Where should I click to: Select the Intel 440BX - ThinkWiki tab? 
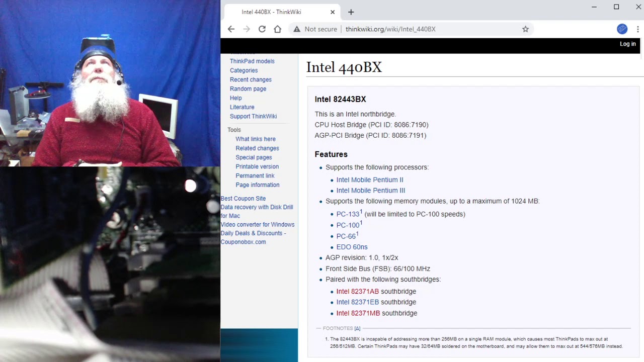282,12
